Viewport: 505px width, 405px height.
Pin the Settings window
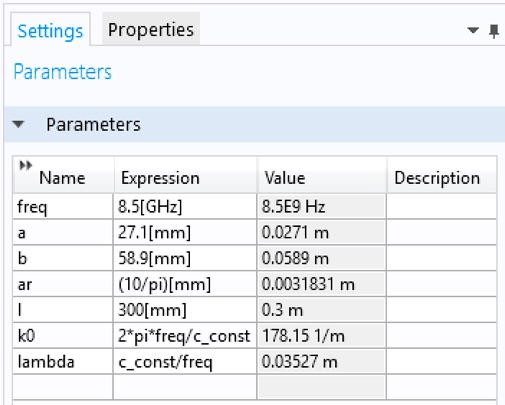[494, 31]
